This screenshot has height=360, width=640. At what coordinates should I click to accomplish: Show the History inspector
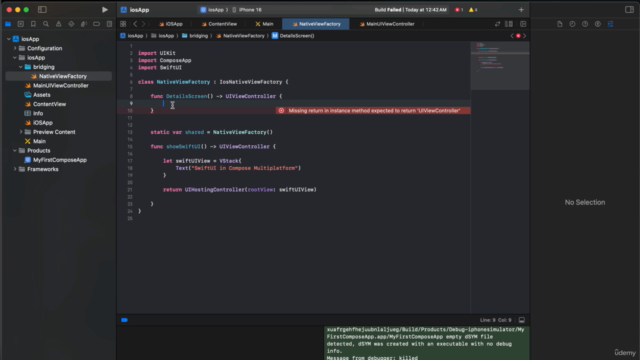tap(572, 24)
